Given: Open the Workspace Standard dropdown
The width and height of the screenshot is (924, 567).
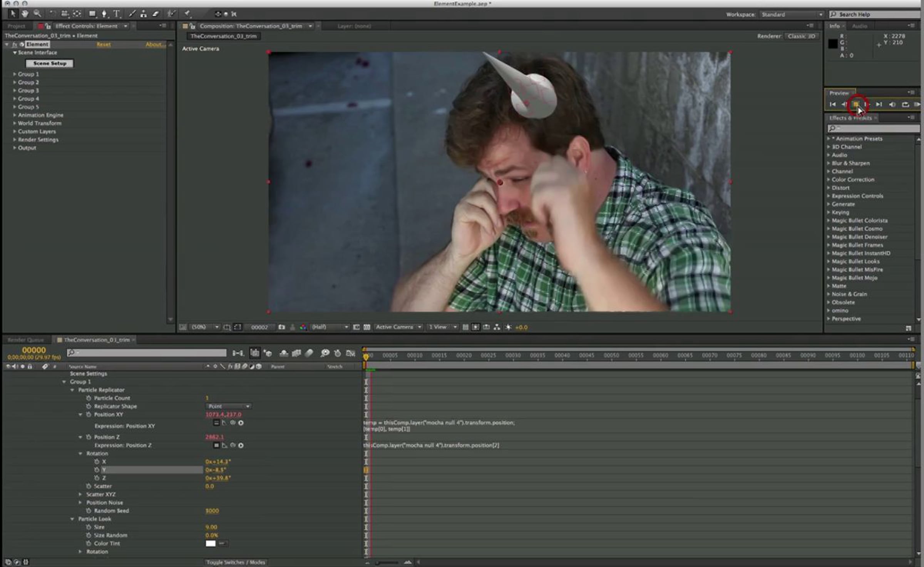Looking at the screenshot, I should click(x=792, y=14).
